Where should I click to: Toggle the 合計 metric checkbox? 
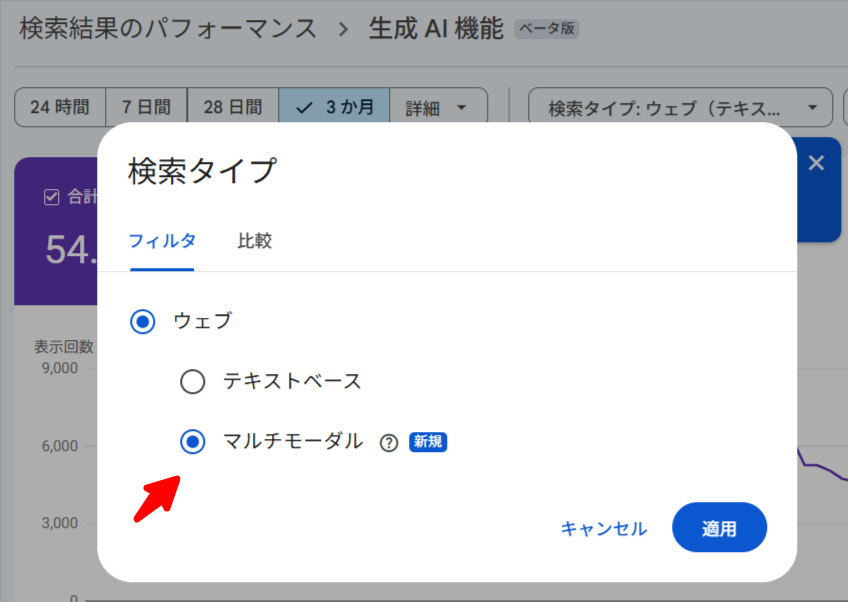(51, 197)
